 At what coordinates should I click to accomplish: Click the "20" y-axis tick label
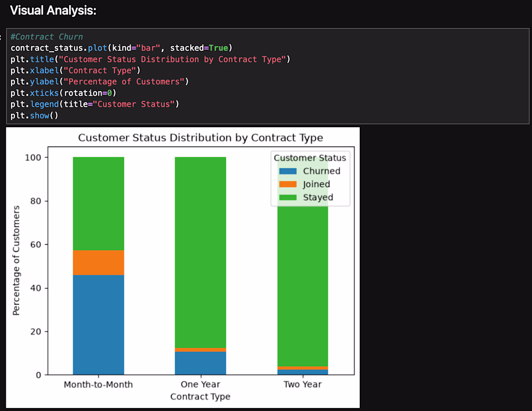point(36,332)
